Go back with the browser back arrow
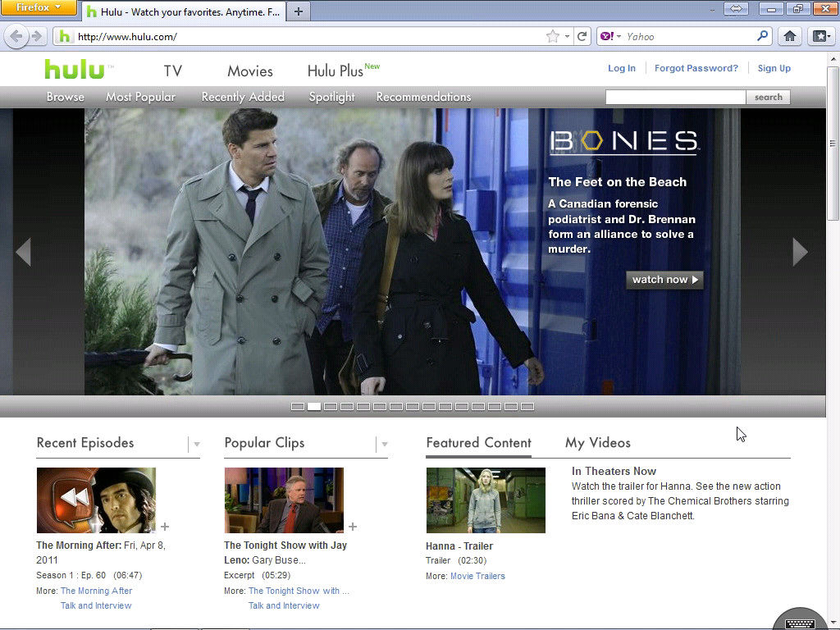Screen dimensions: 840x630 16,36
